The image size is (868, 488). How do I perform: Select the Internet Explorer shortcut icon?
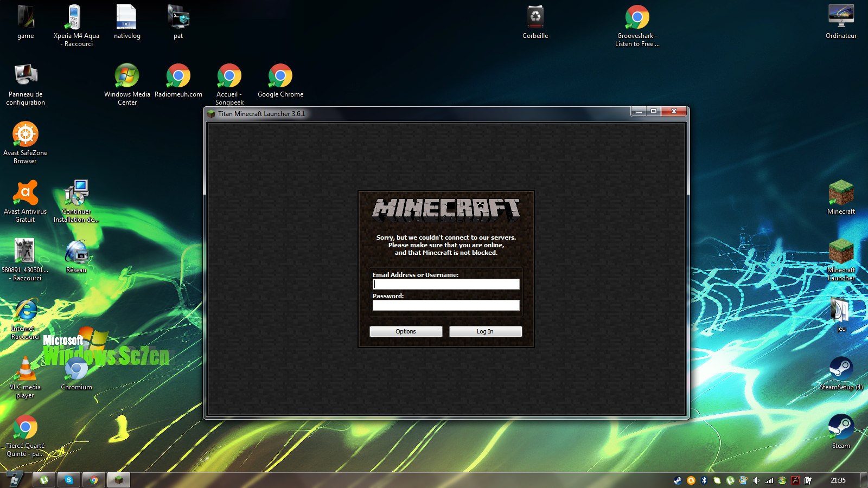(x=25, y=318)
